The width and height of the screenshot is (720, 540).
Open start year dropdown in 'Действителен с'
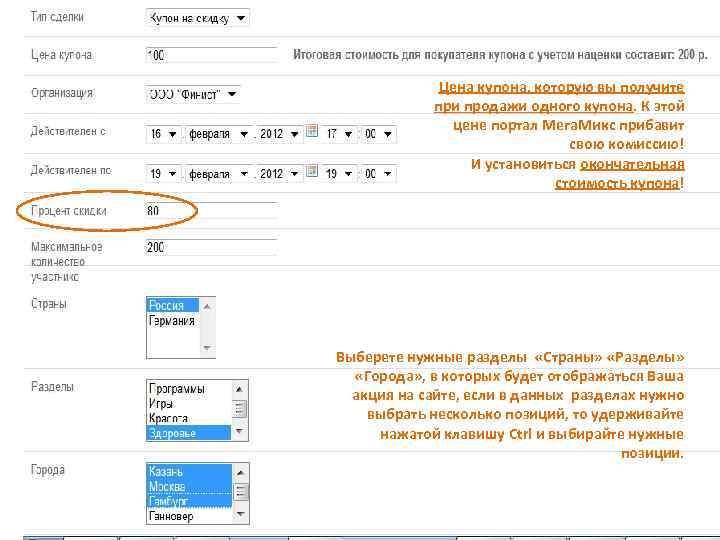tap(279, 134)
